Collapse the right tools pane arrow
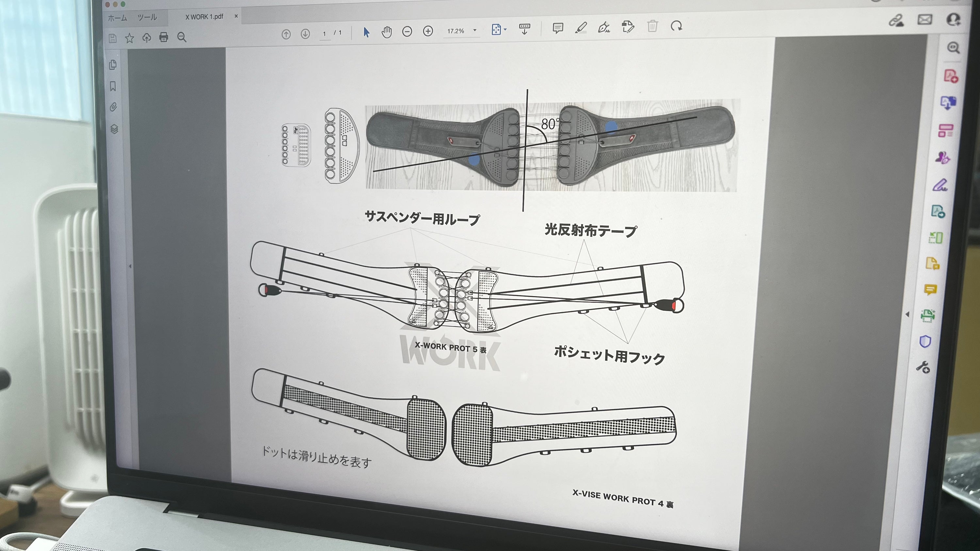The width and height of the screenshot is (980, 551). pos(907,314)
